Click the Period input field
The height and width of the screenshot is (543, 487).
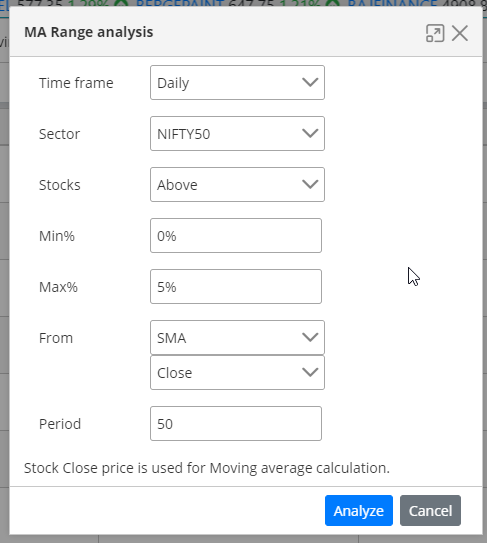(236, 424)
